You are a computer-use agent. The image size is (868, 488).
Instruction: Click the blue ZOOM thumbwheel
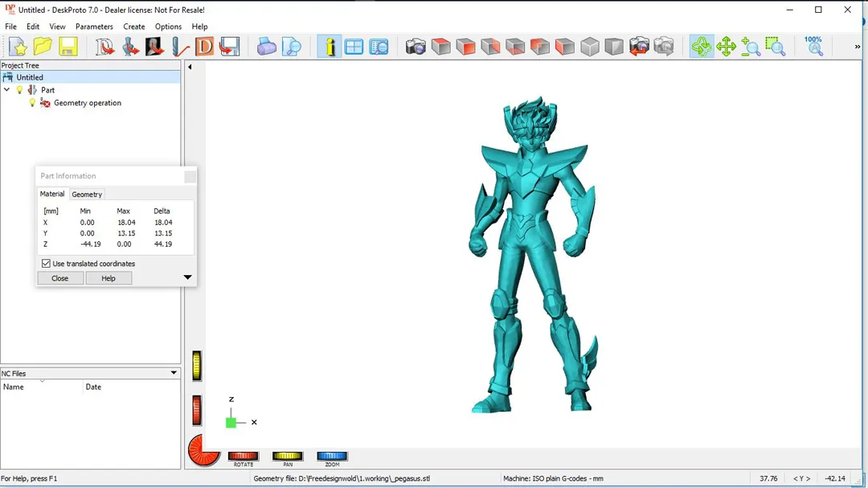(x=332, y=456)
